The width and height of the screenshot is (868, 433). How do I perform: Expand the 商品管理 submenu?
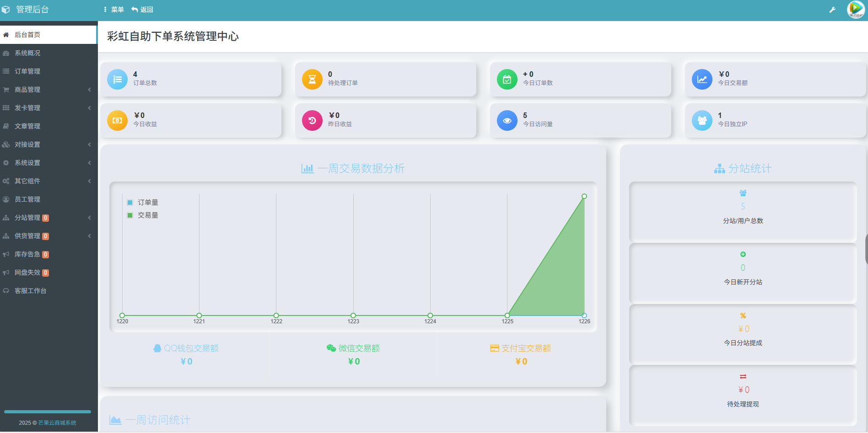(28, 90)
